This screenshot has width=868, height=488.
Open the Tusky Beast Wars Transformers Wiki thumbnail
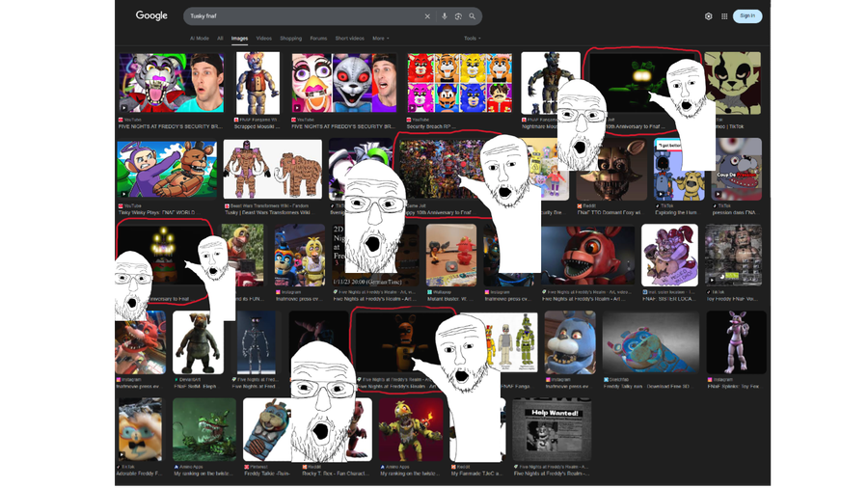(272, 169)
